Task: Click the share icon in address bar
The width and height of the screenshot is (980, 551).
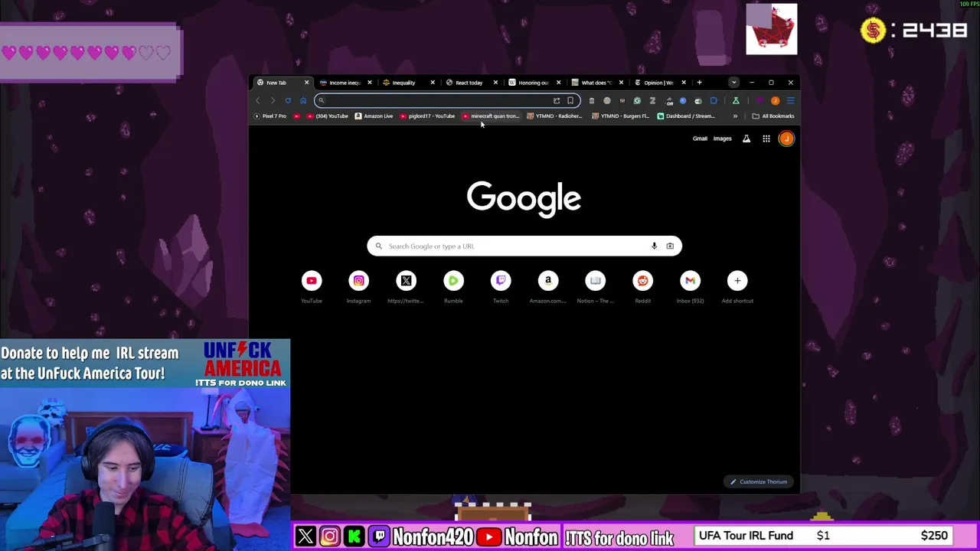Action: tap(557, 100)
